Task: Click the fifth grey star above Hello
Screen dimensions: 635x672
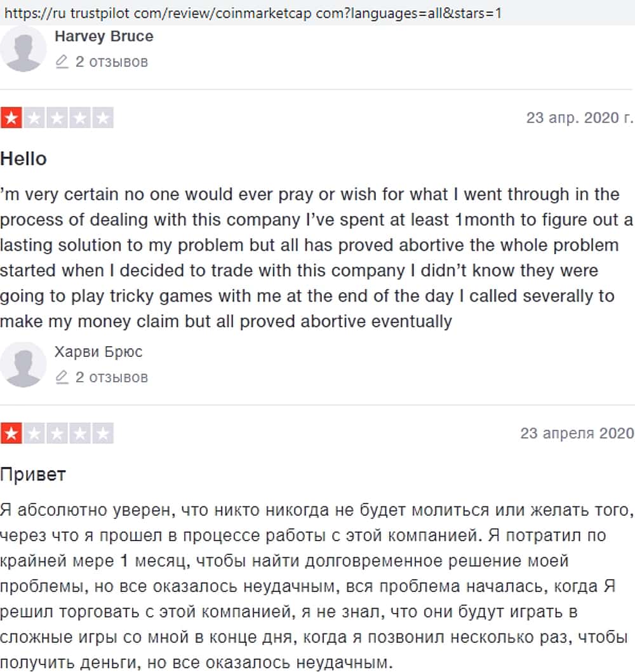Action: click(103, 118)
